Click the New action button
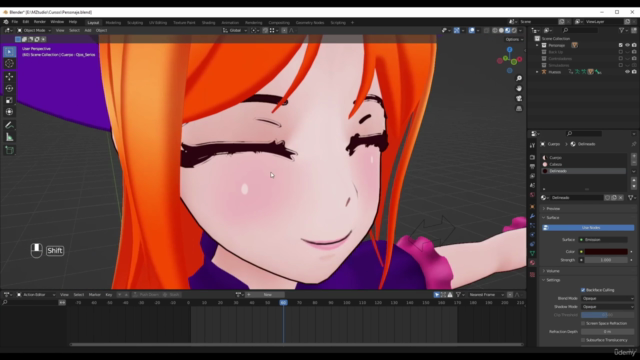This screenshot has width=640, height=360. [x=267, y=295]
